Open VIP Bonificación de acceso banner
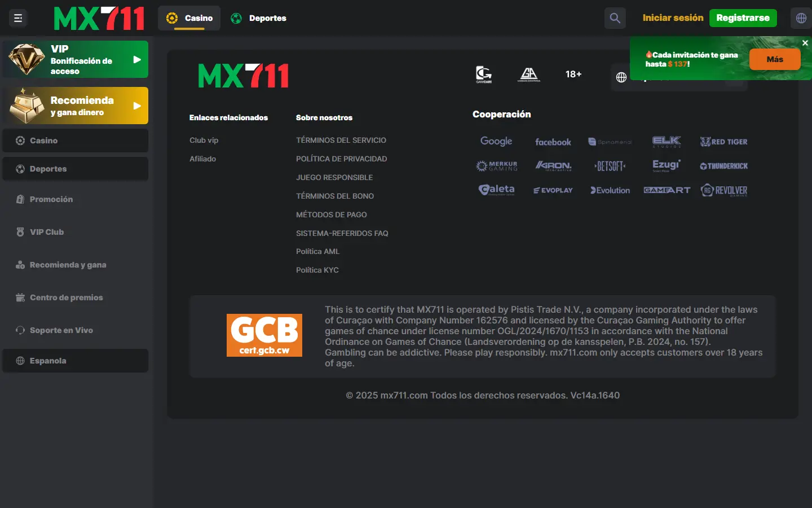 pyautogui.click(x=75, y=59)
